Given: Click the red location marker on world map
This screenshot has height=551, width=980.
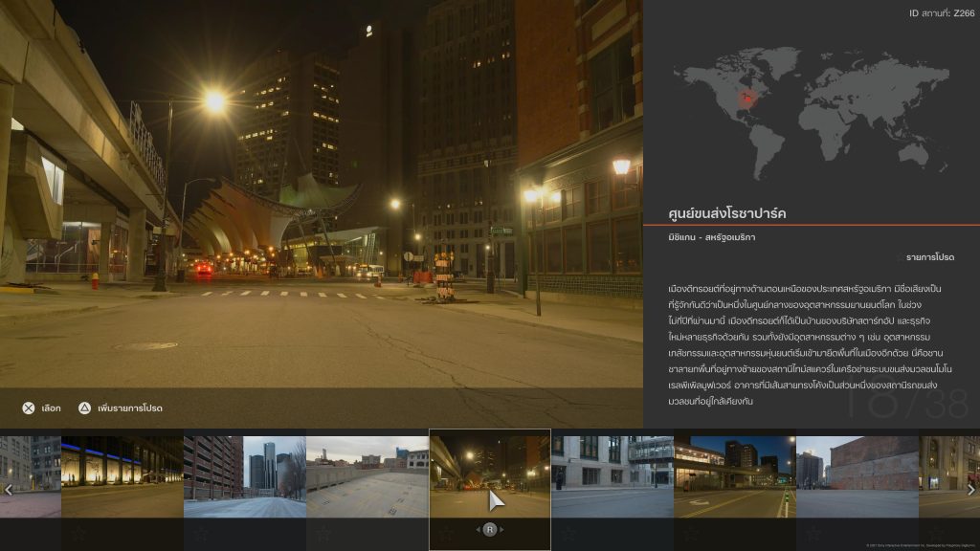Looking at the screenshot, I should (747, 96).
